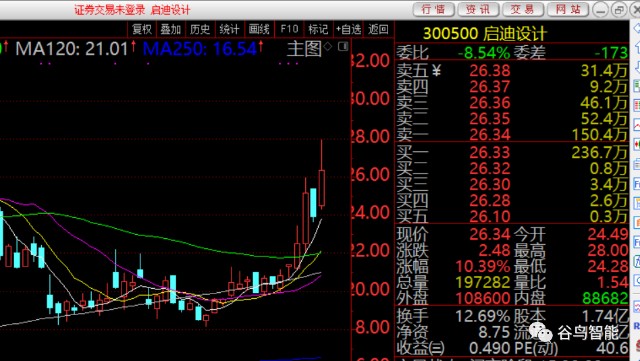The image size is (640, 361).
Task: Click the 300500 启迪设计 stock title
Action: tap(484, 34)
